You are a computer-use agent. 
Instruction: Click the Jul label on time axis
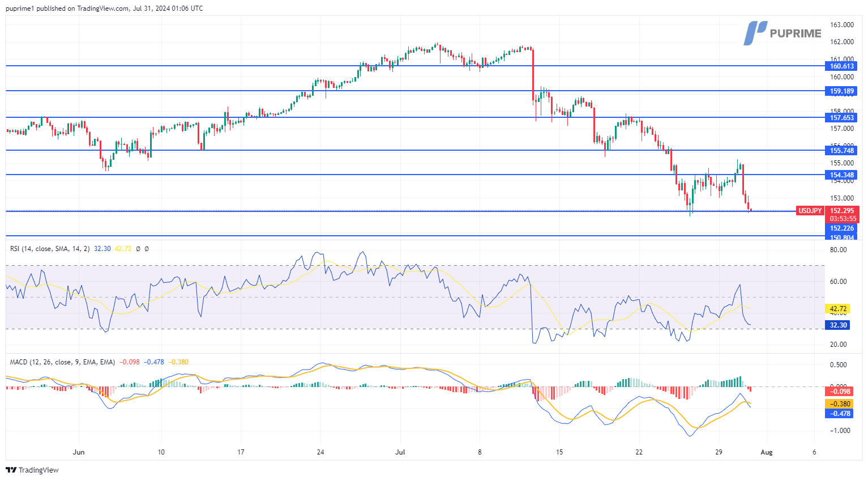point(400,452)
